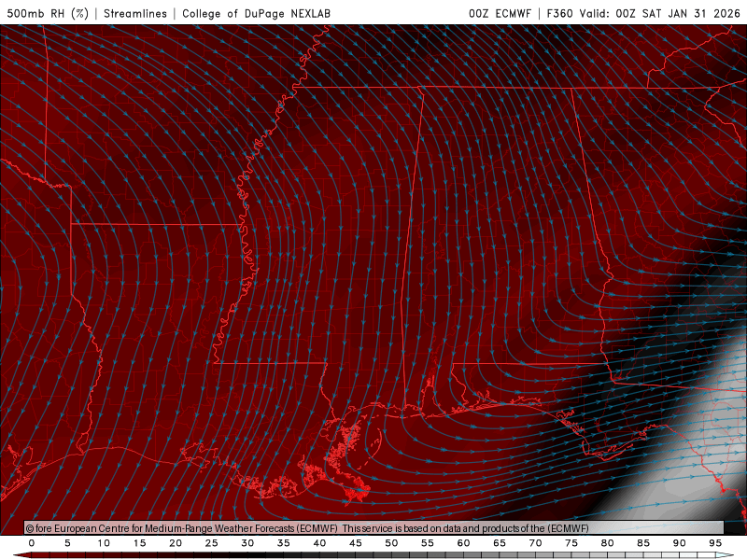The width and height of the screenshot is (747, 560).
Task: Click the '95' label on color scale
Action: coord(715,543)
